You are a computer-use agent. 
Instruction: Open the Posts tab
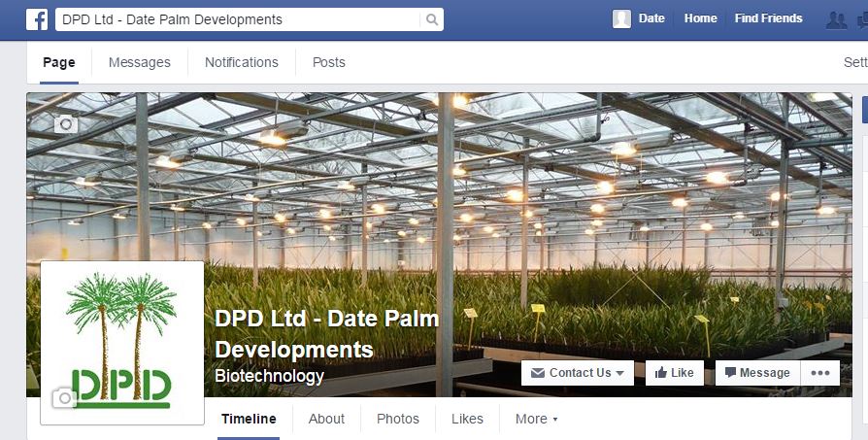click(x=329, y=62)
